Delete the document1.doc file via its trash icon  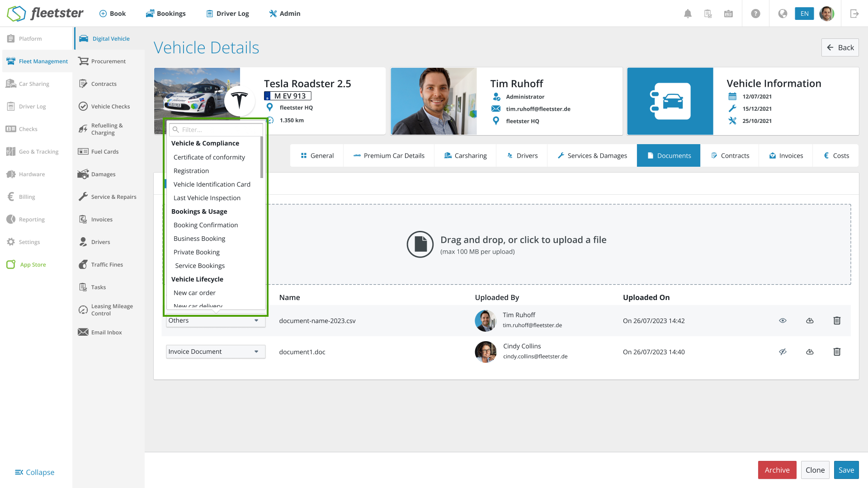pos(837,352)
